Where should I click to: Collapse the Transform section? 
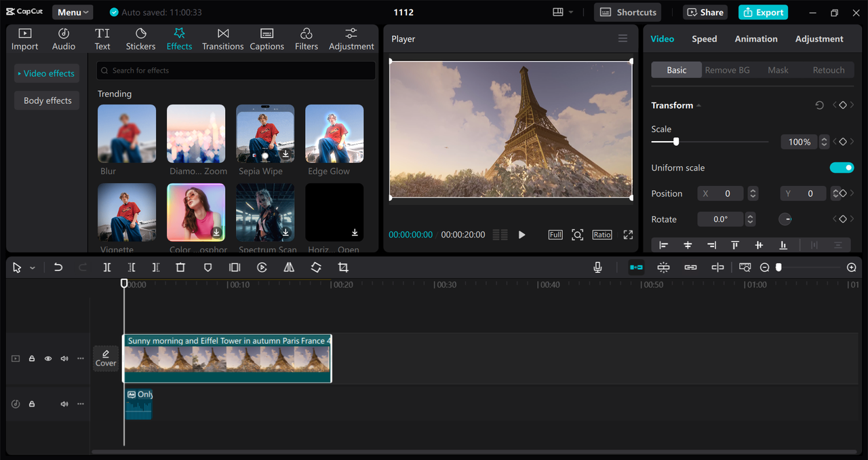click(698, 105)
